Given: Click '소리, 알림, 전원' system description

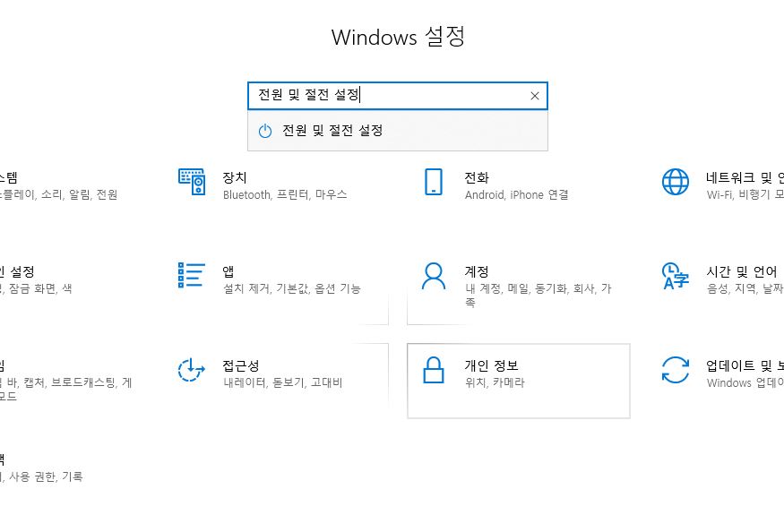Looking at the screenshot, I should pyautogui.click(x=79, y=194).
